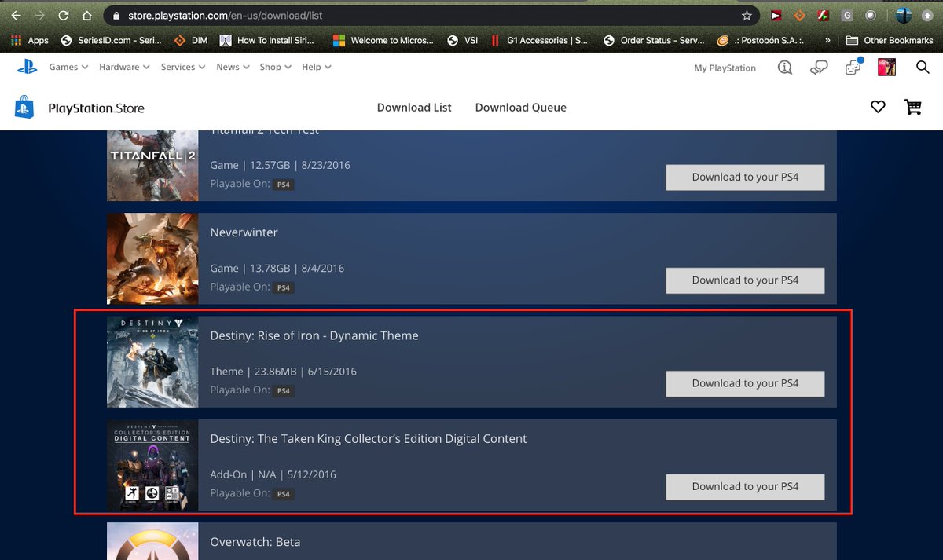The width and height of the screenshot is (943, 560).
Task: Open the wishlist heart icon
Action: (x=878, y=107)
